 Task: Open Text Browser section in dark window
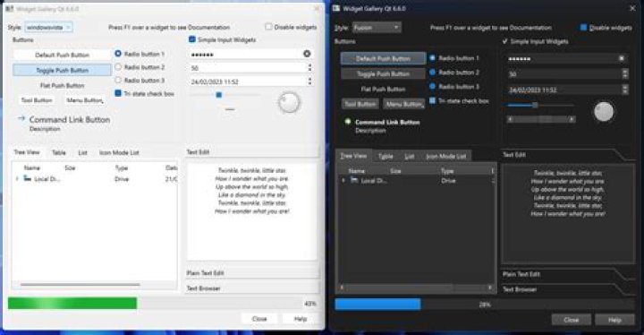pos(568,289)
